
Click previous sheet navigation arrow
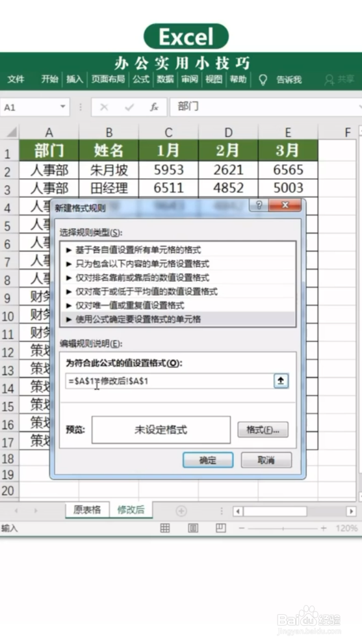16,511
